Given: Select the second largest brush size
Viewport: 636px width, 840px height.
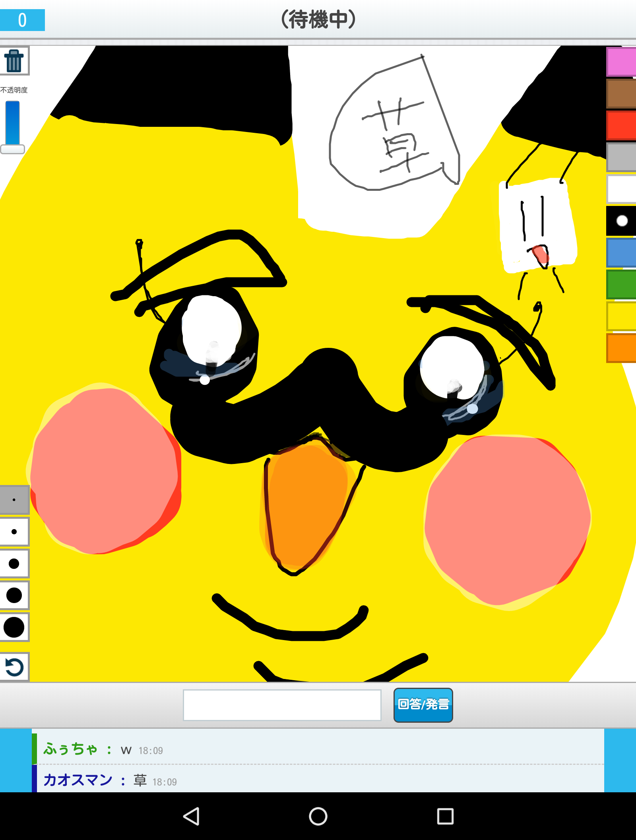Looking at the screenshot, I should (14, 595).
